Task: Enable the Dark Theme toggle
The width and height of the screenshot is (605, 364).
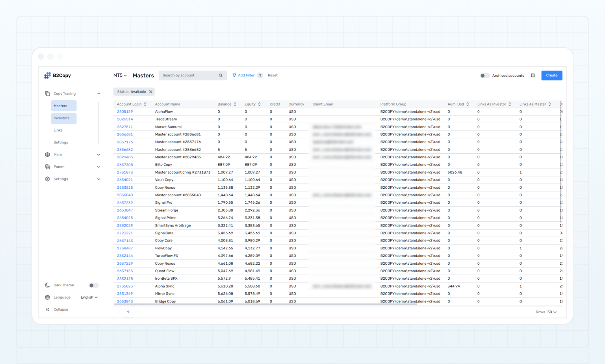Action: point(93,285)
